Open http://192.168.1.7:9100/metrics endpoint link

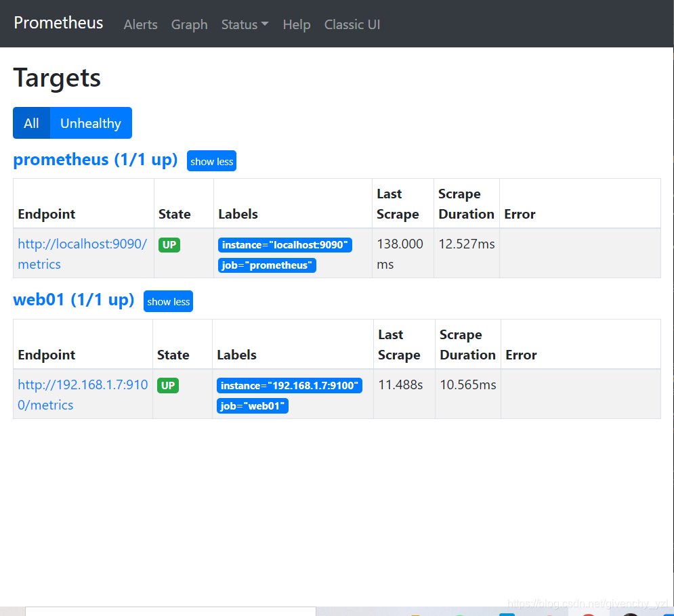tap(83, 395)
